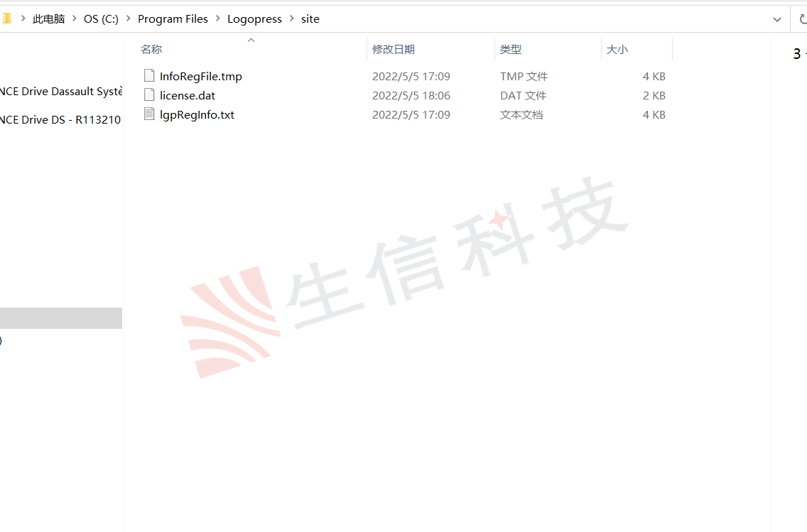
Task: Open the Drive Dassault Systè navigation item
Action: coord(61,91)
